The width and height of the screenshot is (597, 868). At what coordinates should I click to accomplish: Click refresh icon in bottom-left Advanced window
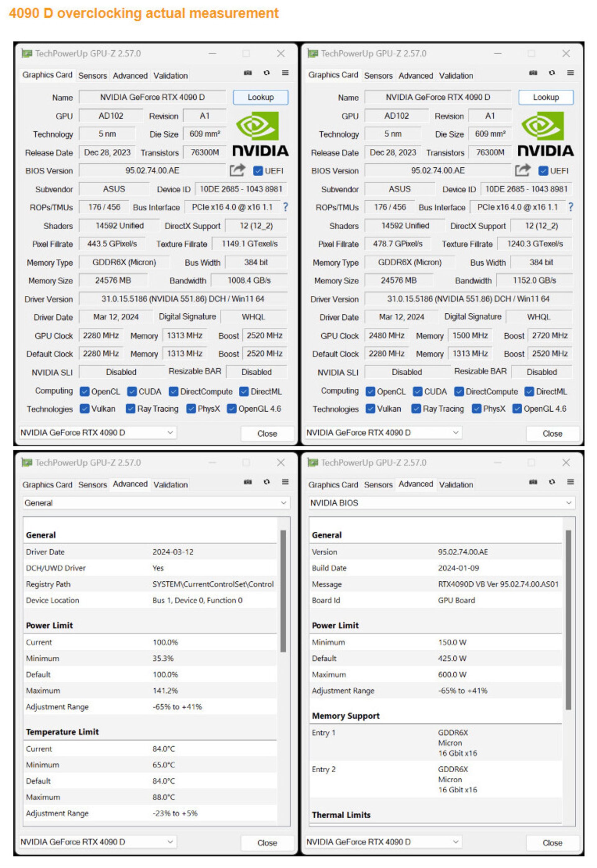click(266, 482)
